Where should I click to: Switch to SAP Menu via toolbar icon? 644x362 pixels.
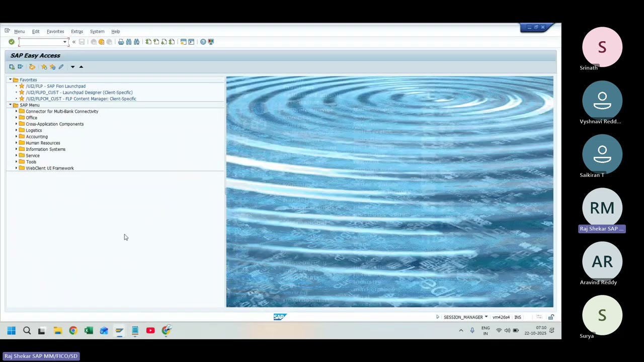coord(20,67)
